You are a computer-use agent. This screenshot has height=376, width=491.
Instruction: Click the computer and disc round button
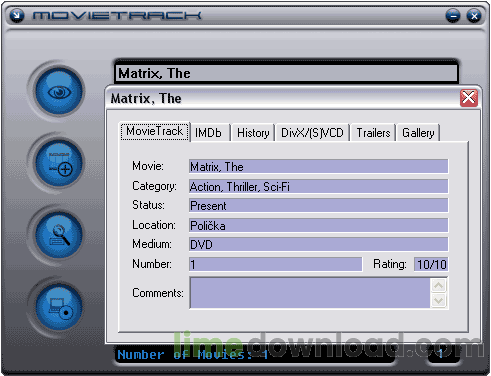point(59,307)
